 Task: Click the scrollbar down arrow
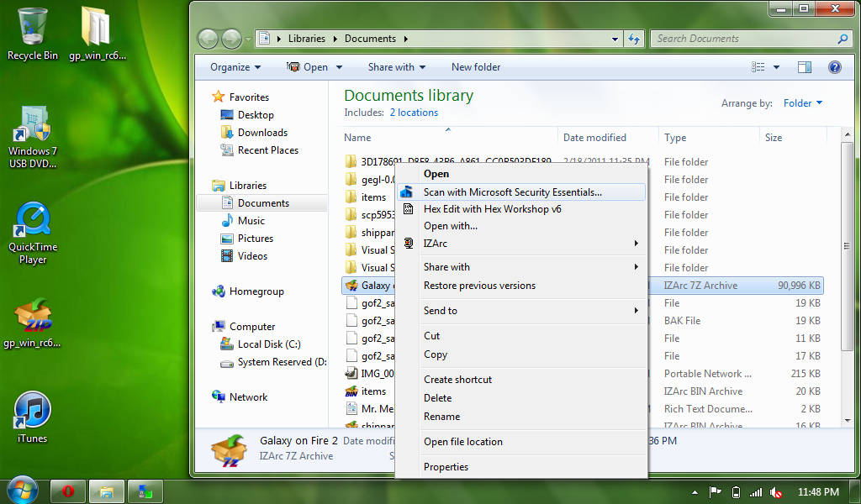pyautogui.click(x=848, y=421)
